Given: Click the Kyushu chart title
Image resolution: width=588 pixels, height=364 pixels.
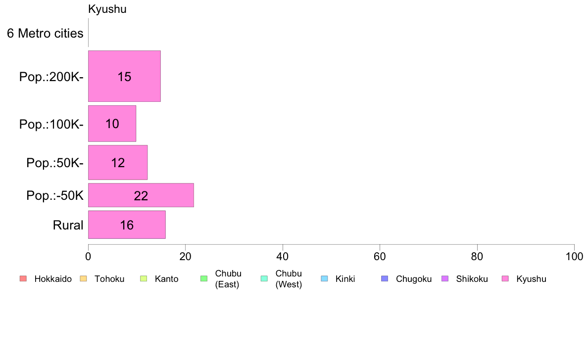Looking at the screenshot, I should (107, 9).
